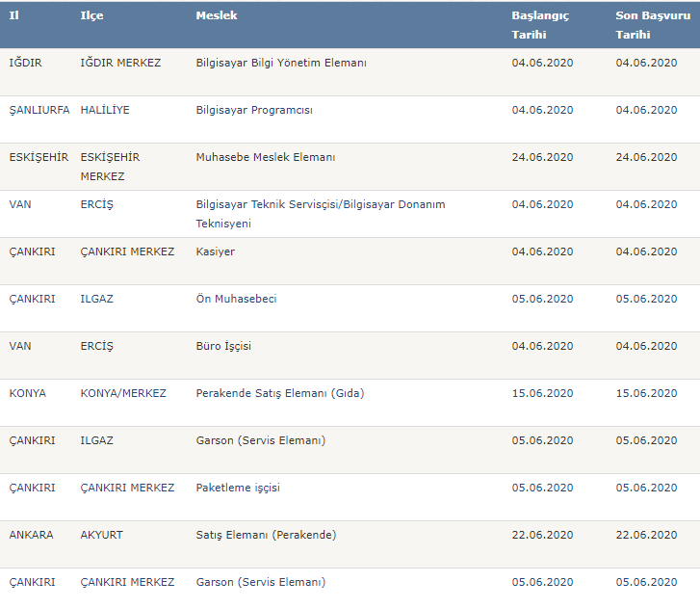
Task: Click the 'Il' column header
Action: [13, 15]
